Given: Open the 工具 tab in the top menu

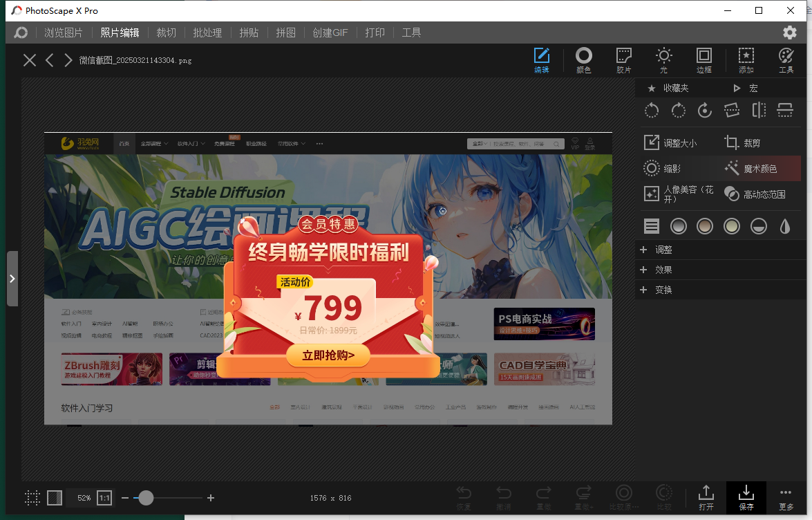Looking at the screenshot, I should [411, 32].
